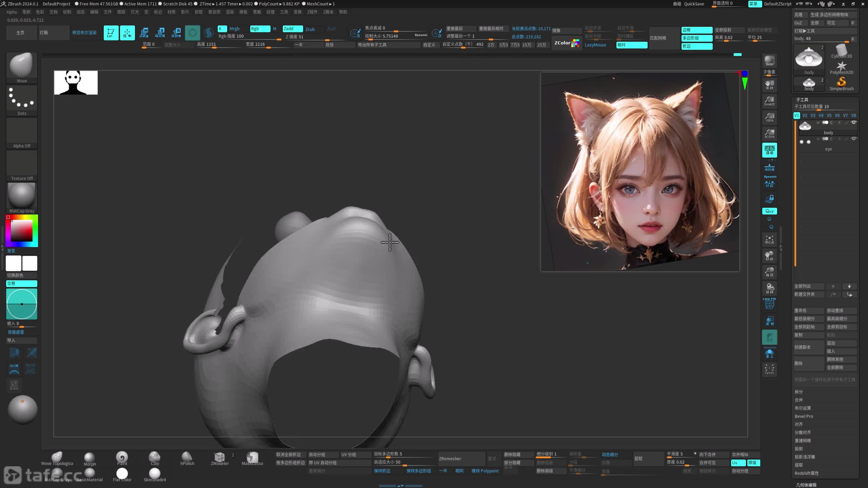Image resolution: width=868 pixels, height=488 pixels.
Task: Expand the 布尔运算 section
Action: tap(803, 408)
